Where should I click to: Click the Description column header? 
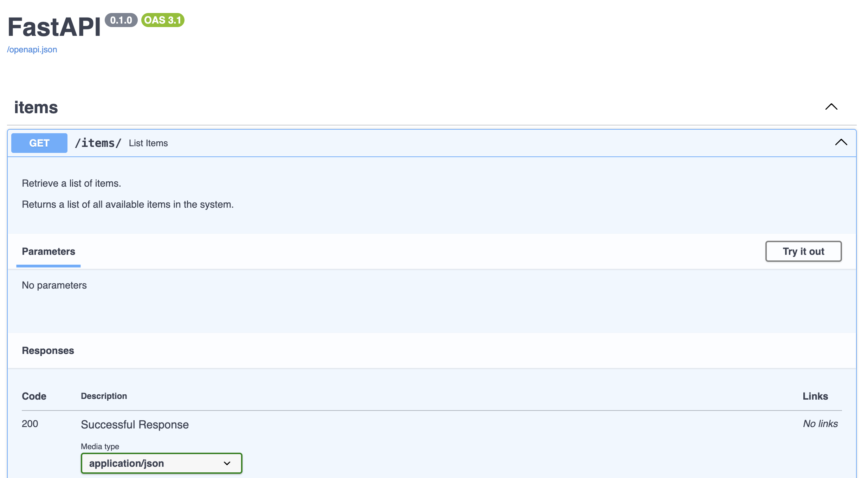(x=104, y=396)
